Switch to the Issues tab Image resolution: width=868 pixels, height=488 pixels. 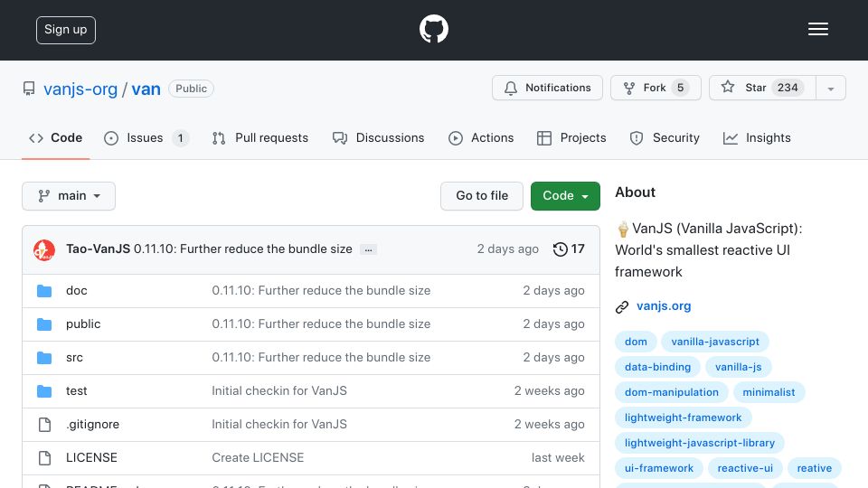pos(146,137)
